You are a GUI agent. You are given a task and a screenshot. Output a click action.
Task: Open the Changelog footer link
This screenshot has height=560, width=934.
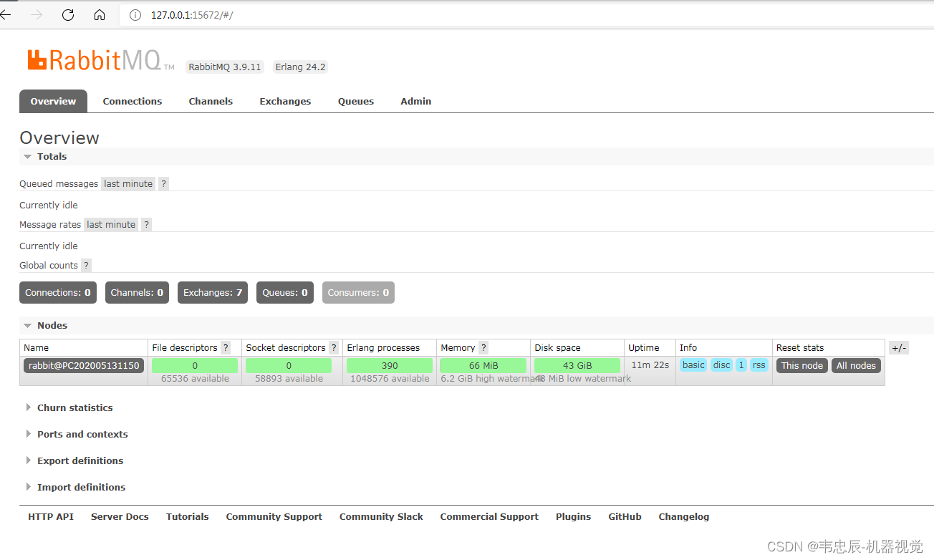[x=684, y=516]
